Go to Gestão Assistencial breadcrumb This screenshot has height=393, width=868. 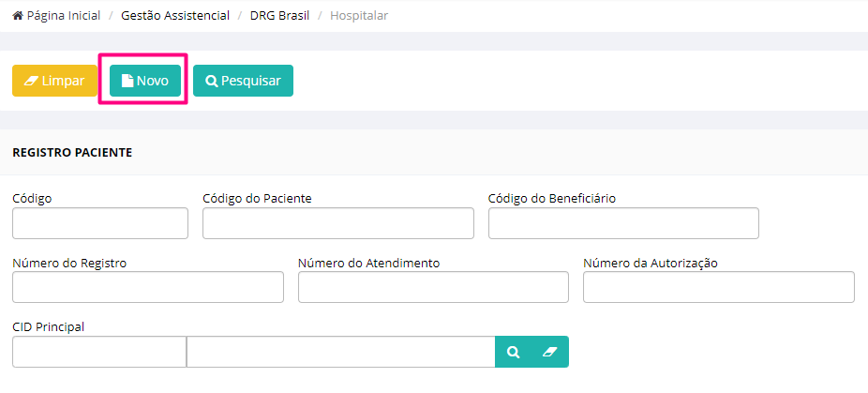175,16
